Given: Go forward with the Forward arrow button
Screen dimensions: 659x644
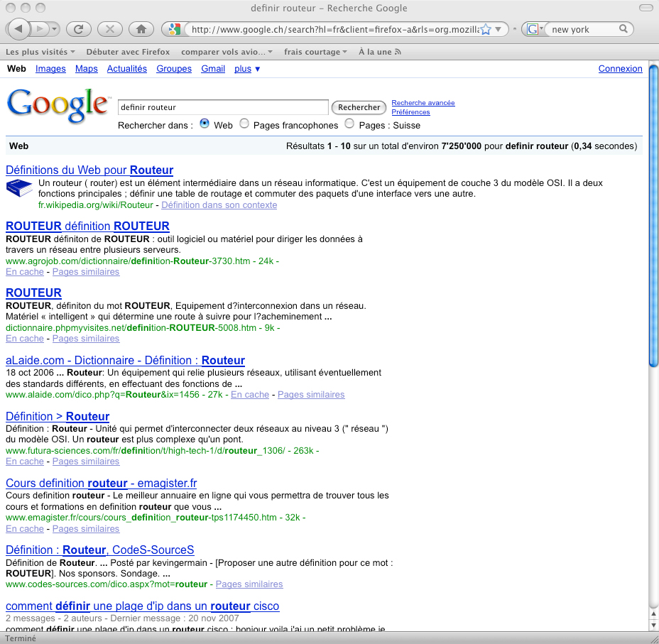Looking at the screenshot, I should [x=40, y=29].
